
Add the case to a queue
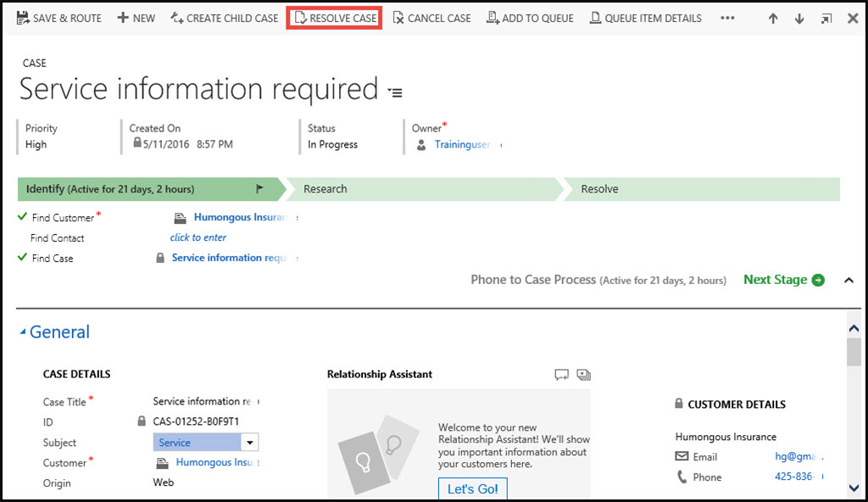click(530, 18)
